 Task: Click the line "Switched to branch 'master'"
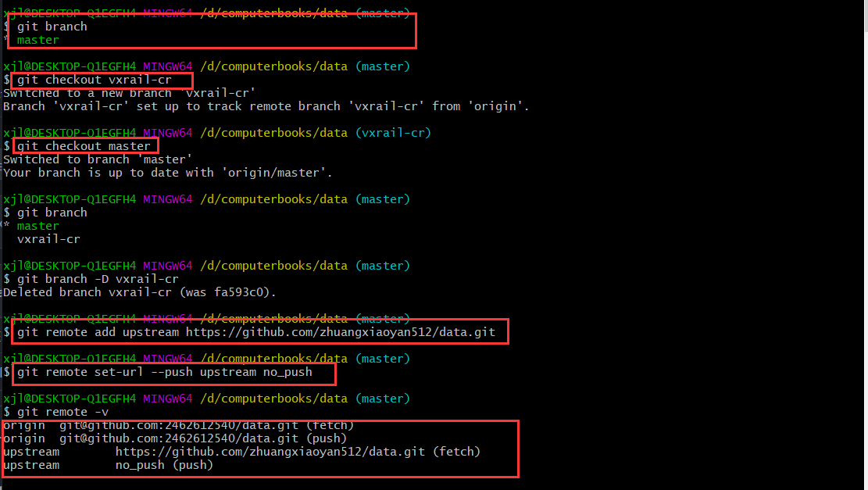(x=98, y=159)
